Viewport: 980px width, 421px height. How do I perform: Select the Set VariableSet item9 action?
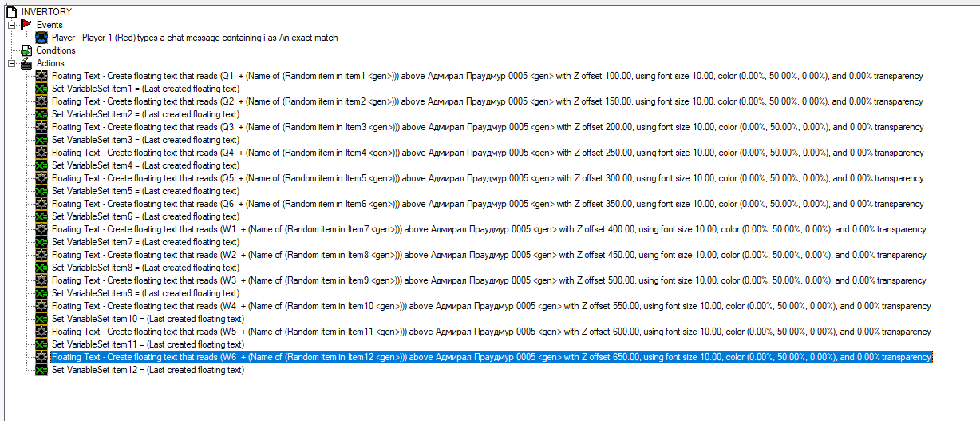(x=145, y=293)
